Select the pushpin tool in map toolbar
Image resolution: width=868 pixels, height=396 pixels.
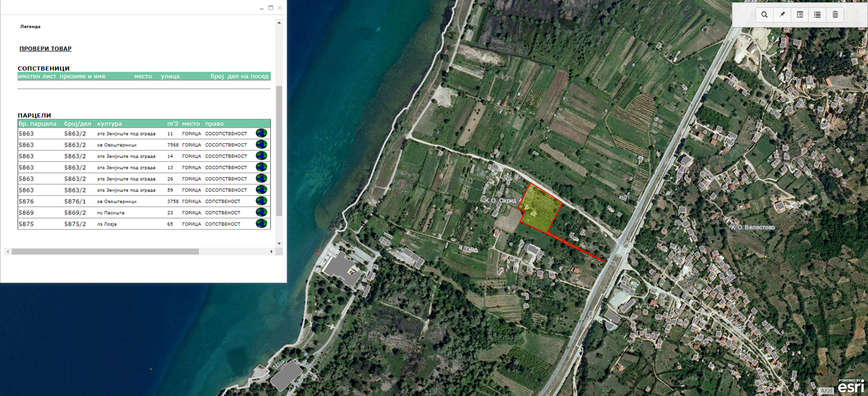[783, 15]
